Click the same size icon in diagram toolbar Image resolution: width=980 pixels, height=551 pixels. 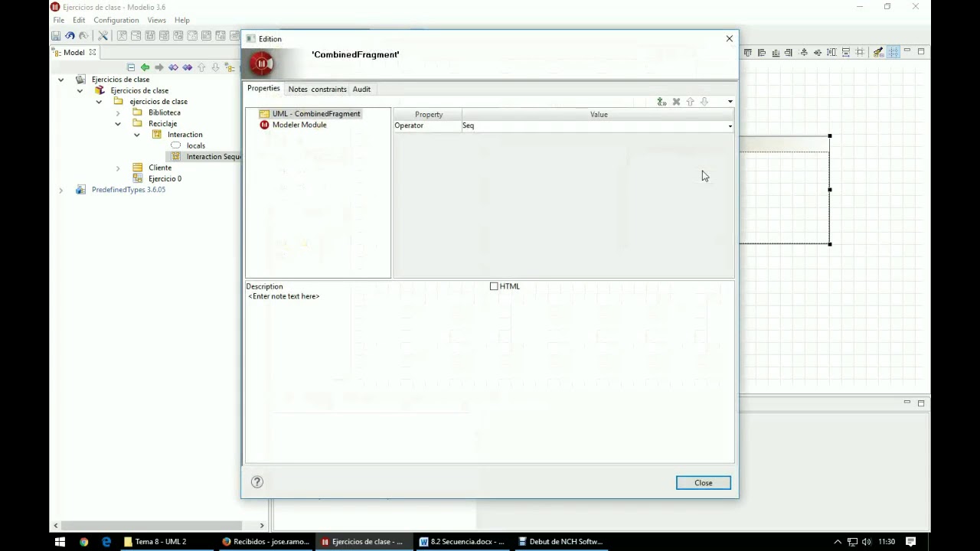point(860,52)
